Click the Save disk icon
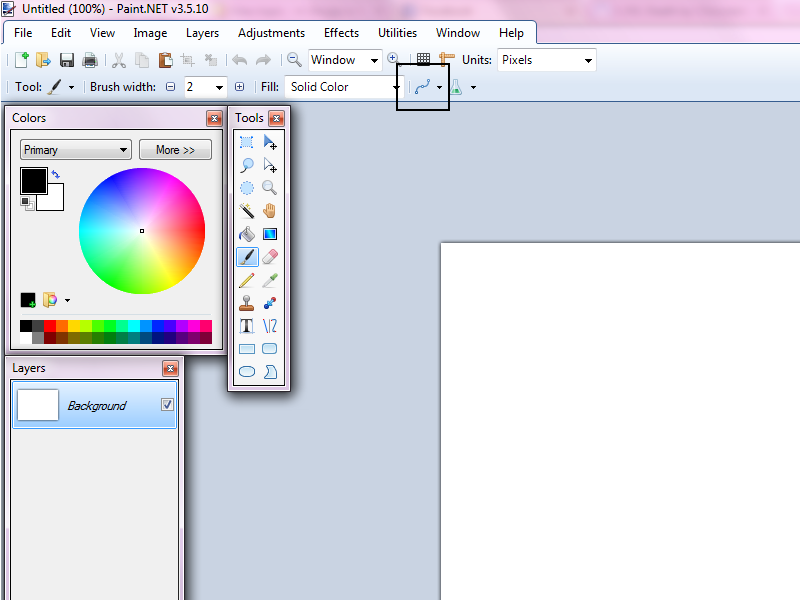This screenshot has width=800, height=600. [67, 60]
